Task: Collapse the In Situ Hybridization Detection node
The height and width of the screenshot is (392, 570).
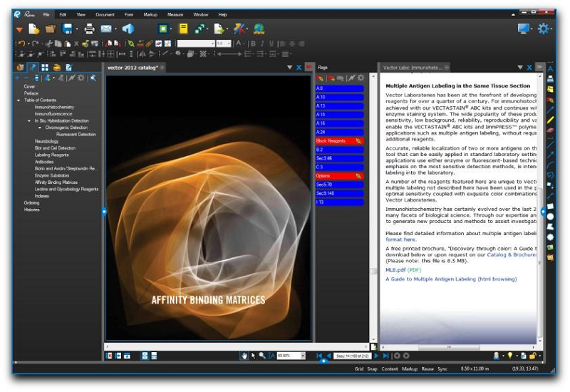Action: pyautogui.click(x=29, y=120)
